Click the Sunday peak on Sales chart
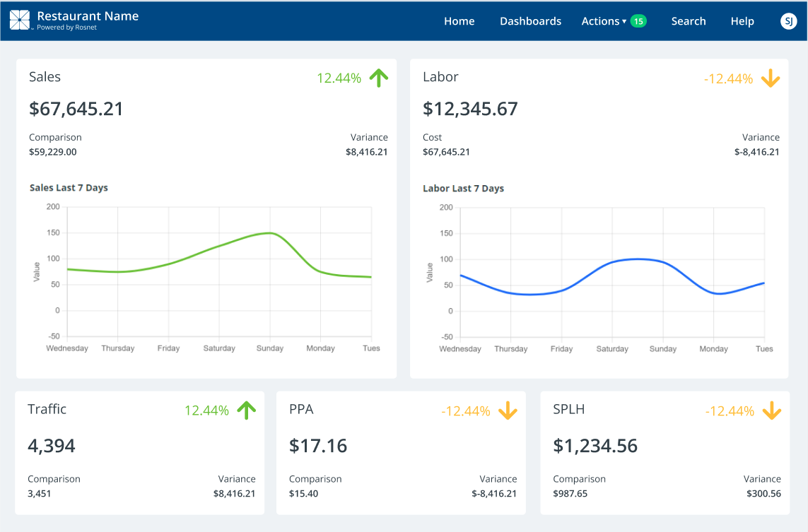The image size is (808, 532). (269, 233)
